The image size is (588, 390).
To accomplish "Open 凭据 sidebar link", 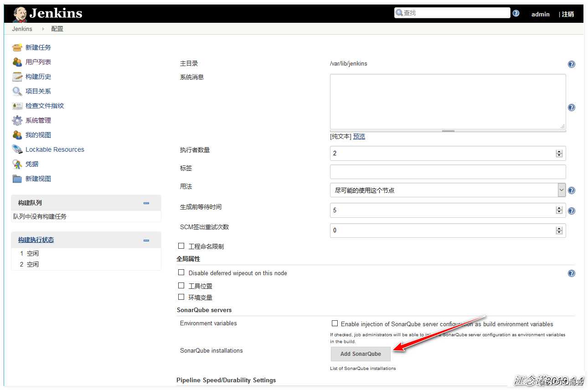I will [32, 164].
